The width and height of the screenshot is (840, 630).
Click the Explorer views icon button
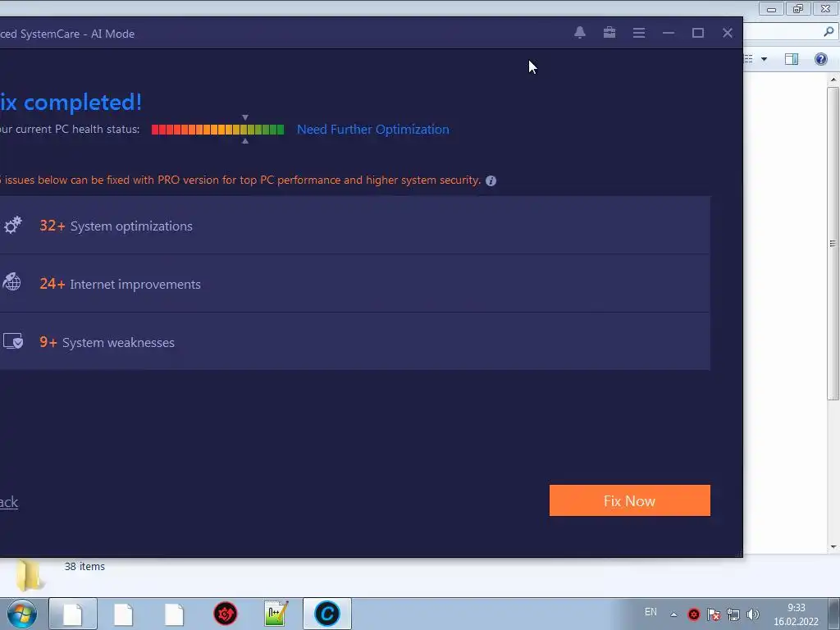pos(748,59)
